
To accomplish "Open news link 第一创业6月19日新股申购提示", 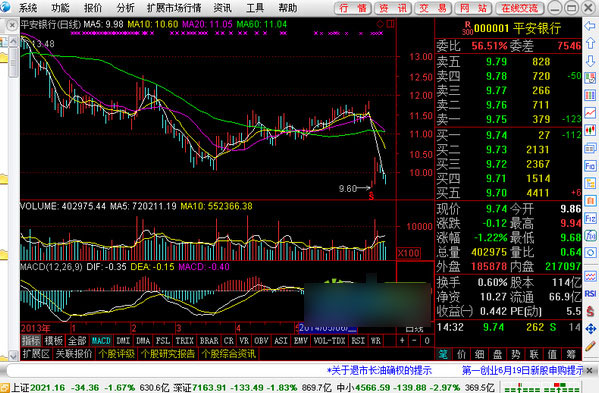I will pos(523,370).
